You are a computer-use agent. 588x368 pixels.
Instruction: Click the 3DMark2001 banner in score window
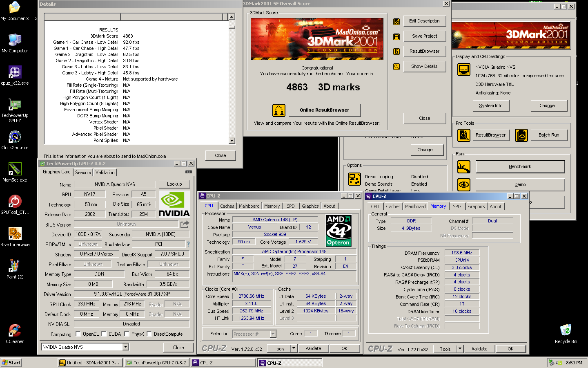coord(317,39)
